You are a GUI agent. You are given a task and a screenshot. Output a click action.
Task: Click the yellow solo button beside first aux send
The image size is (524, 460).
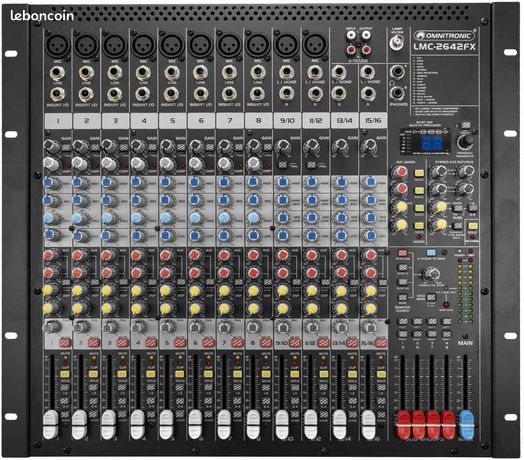click(419, 173)
